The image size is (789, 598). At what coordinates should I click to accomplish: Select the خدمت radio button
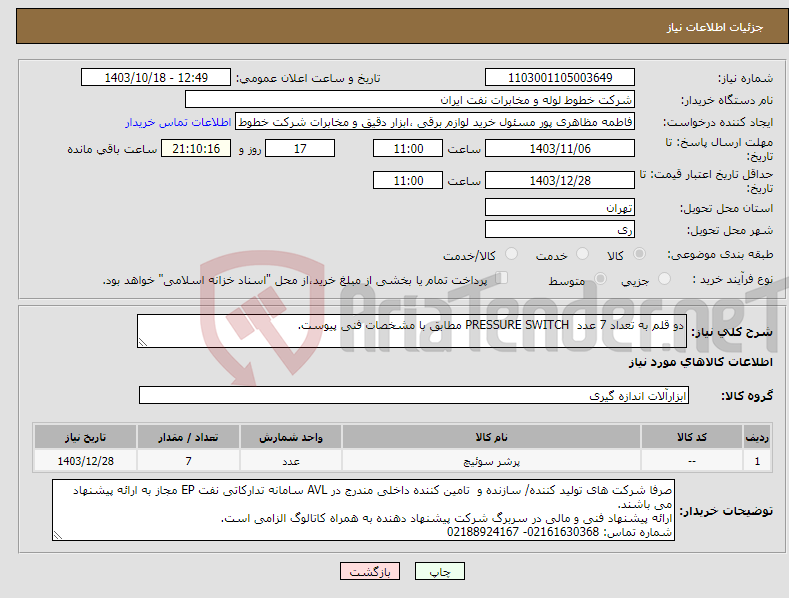tap(582, 254)
